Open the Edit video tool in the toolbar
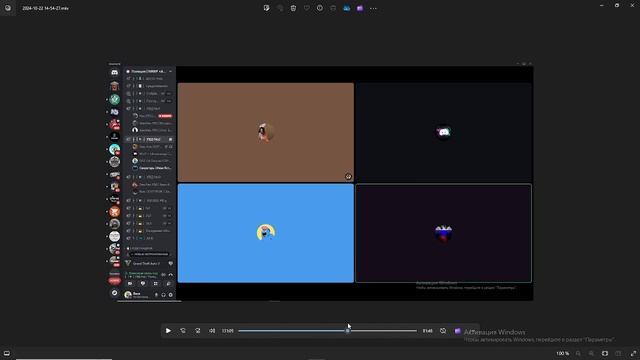The width and height of the screenshot is (640, 360). click(x=267, y=8)
